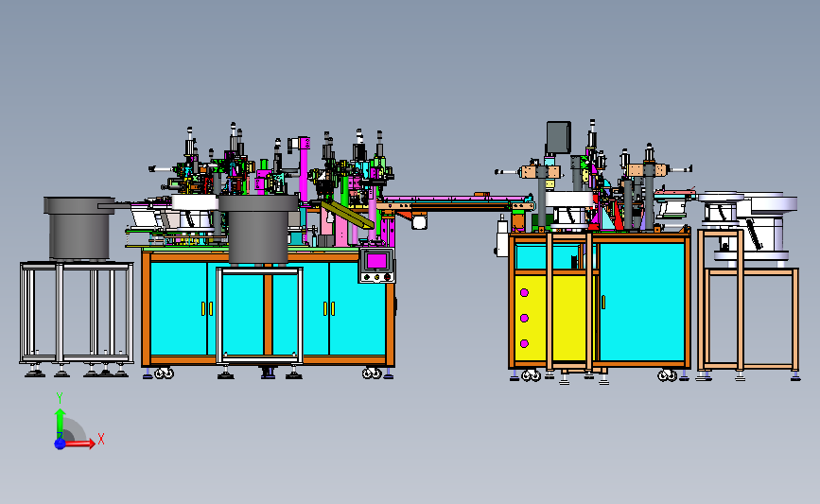Select the dark gray hopper above white-framed stand
The image size is (820, 504).
tap(258, 229)
